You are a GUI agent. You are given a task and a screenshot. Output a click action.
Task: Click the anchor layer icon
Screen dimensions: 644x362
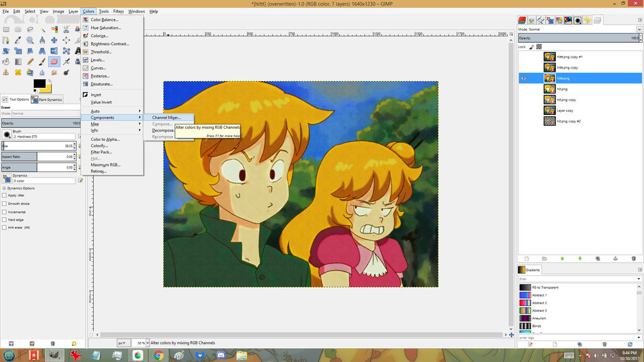pos(616,258)
